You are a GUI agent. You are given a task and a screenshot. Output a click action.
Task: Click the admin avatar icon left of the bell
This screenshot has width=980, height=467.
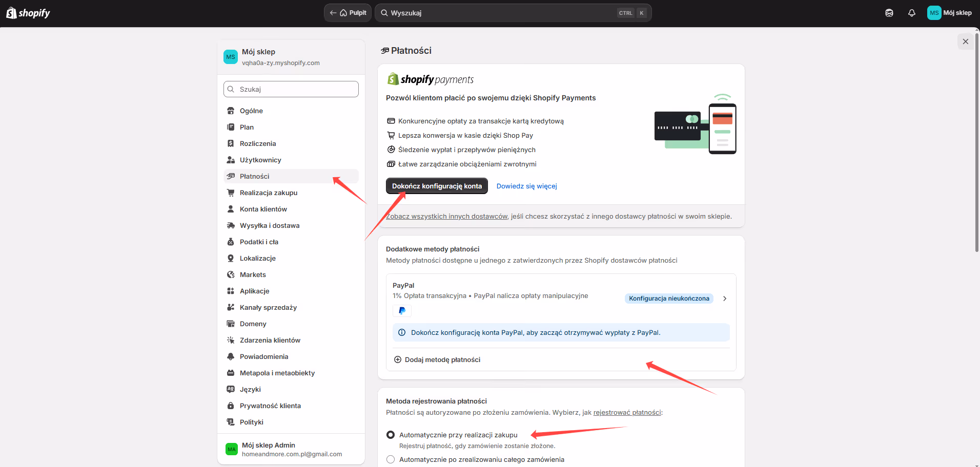[x=889, y=12]
